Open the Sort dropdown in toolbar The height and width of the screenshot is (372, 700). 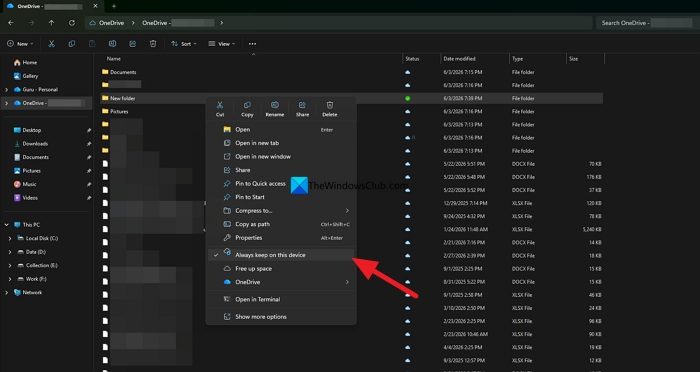click(x=183, y=44)
